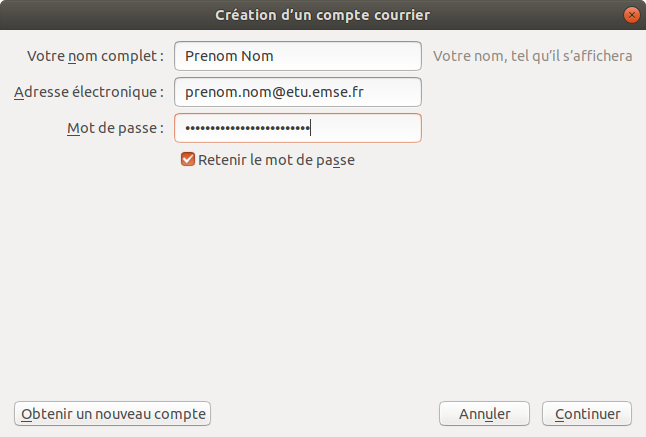This screenshot has height=437, width=646.
Task: Click blank dialog area between checkbox and buttons
Action: [323, 280]
